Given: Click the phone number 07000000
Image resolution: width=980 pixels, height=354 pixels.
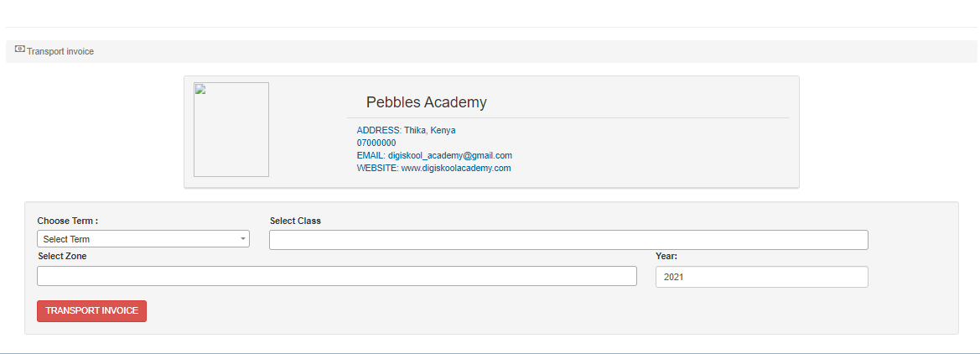Looking at the screenshot, I should pos(376,143).
